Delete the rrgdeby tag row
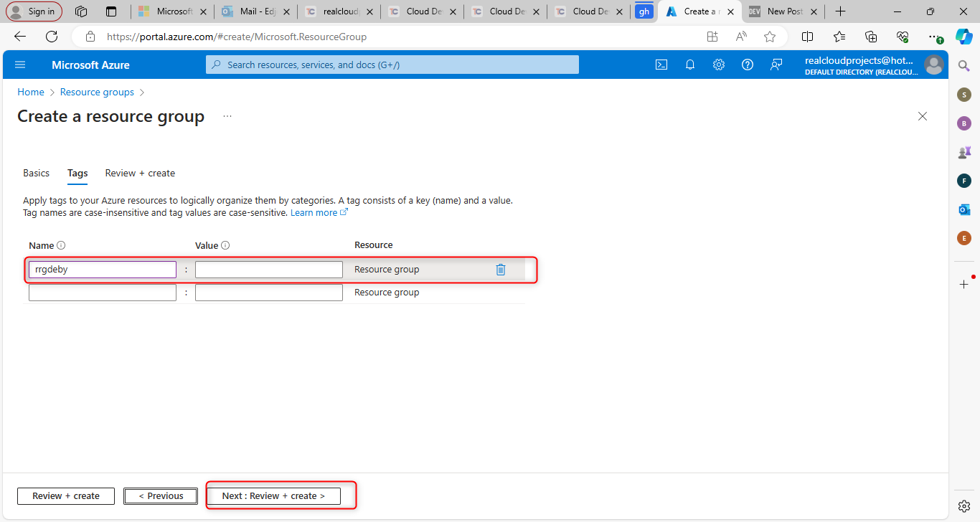 pyautogui.click(x=501, y=270)
